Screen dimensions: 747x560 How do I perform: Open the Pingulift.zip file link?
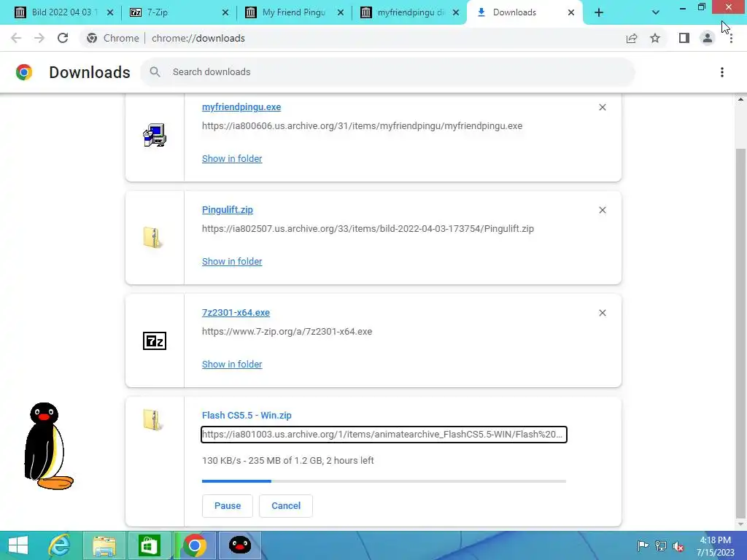228,210
